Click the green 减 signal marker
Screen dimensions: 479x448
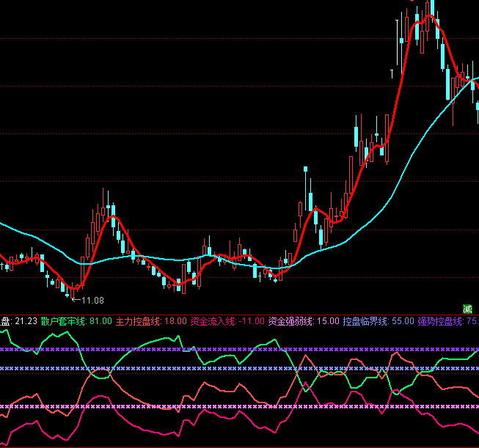pos(467,308)
